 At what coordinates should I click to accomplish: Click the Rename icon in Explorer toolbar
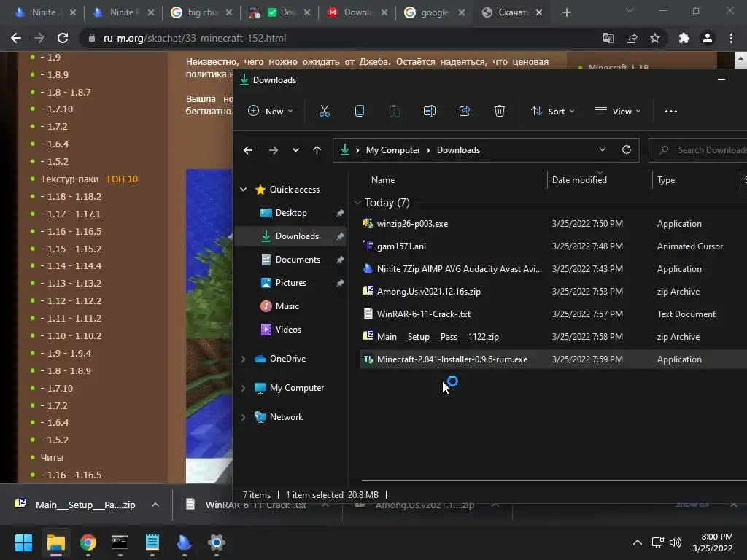[429, 111]
